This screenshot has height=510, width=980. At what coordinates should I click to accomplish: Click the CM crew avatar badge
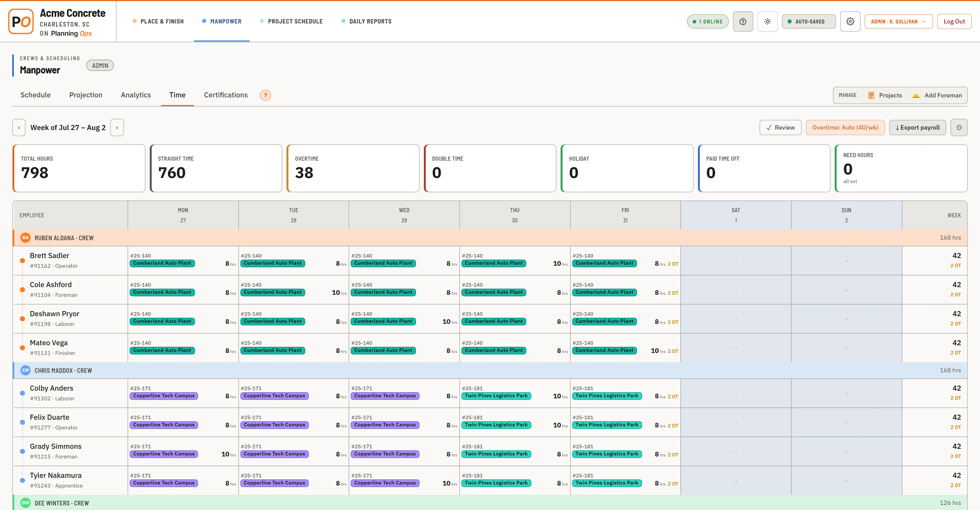[x=26, y=371]
